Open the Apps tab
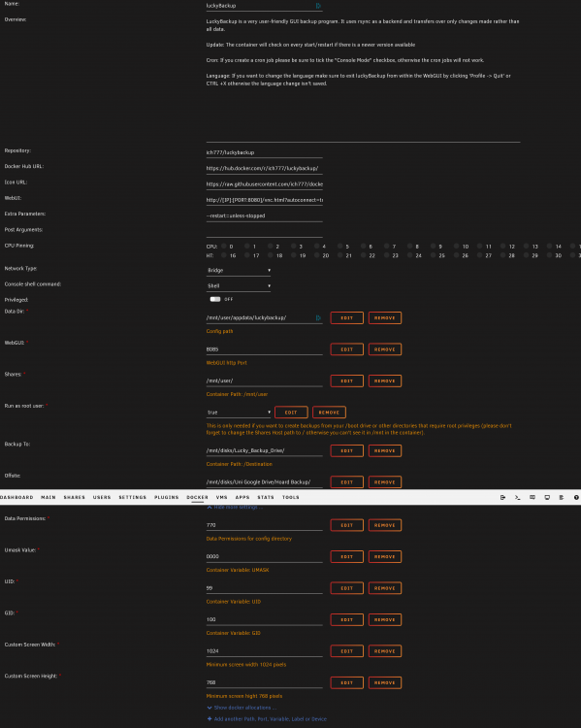The width and height of the screenshot is (581, 728). point(242,497)
